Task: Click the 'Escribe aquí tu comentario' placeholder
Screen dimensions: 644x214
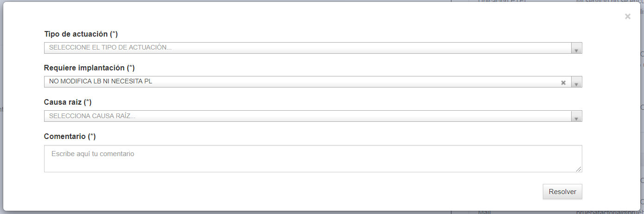Action: coord(93,153)
